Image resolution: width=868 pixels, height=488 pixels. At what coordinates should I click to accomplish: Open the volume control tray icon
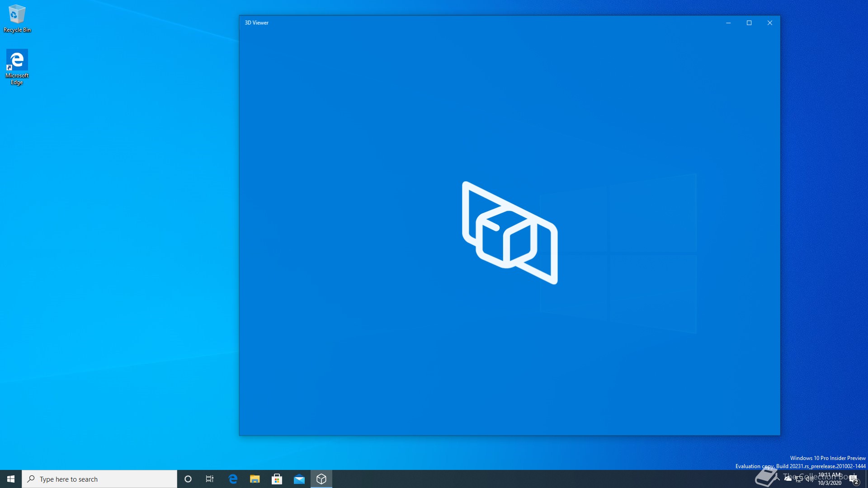[809, 479]
